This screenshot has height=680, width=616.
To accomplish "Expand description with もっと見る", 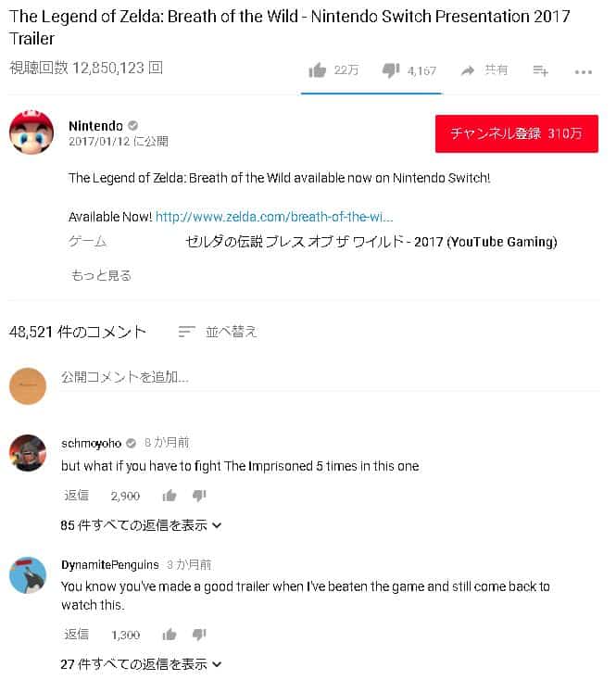I will tap(101, 275).
